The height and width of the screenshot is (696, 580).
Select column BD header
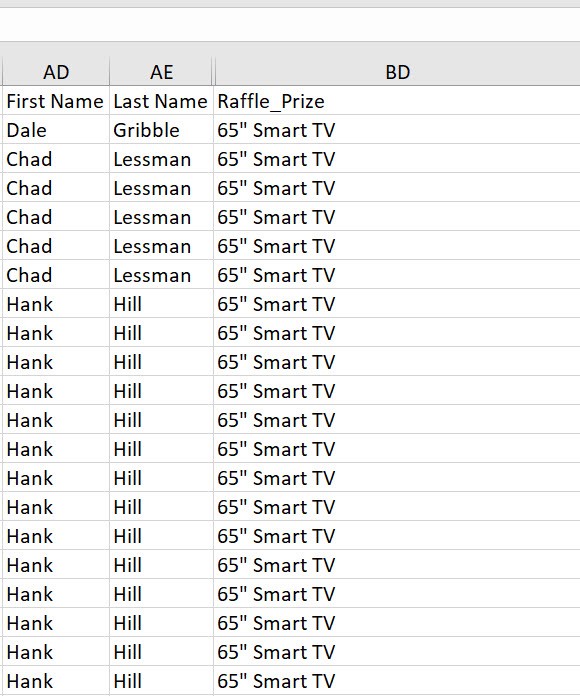click(x=397, y=71)
